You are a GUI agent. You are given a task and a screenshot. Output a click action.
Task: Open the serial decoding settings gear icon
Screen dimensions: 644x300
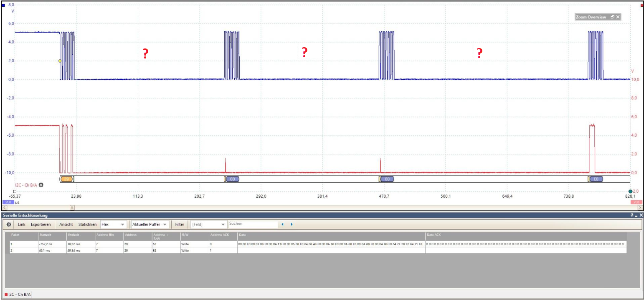tap(8, 224)
